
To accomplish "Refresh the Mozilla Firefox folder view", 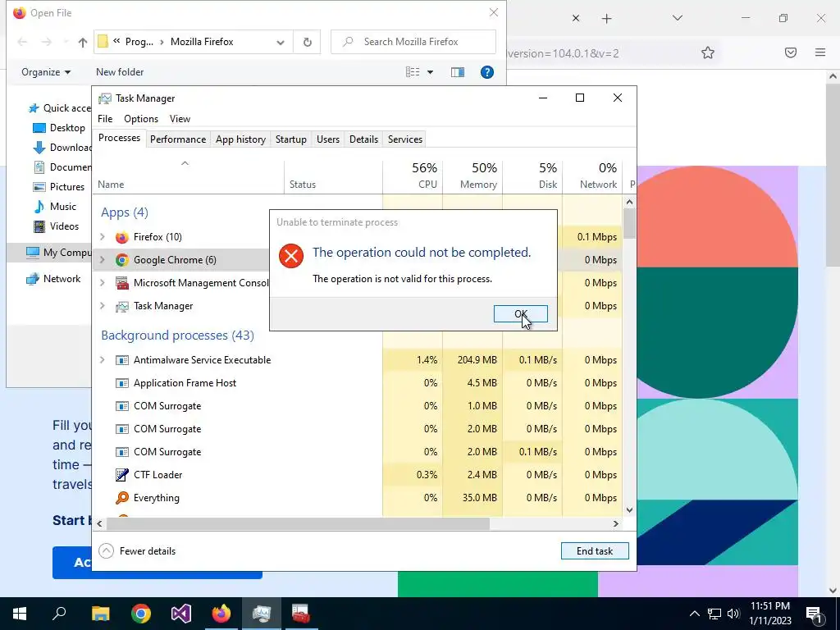I will [307, 42].
